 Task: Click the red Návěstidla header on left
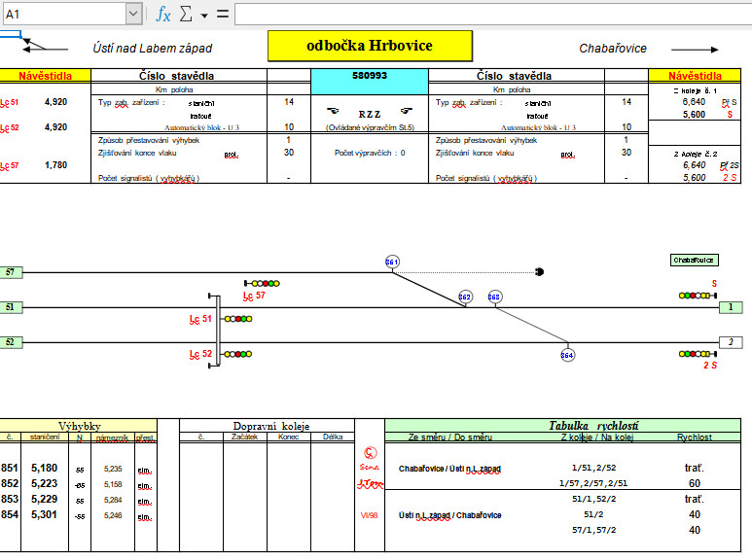(x=45, y=75)
